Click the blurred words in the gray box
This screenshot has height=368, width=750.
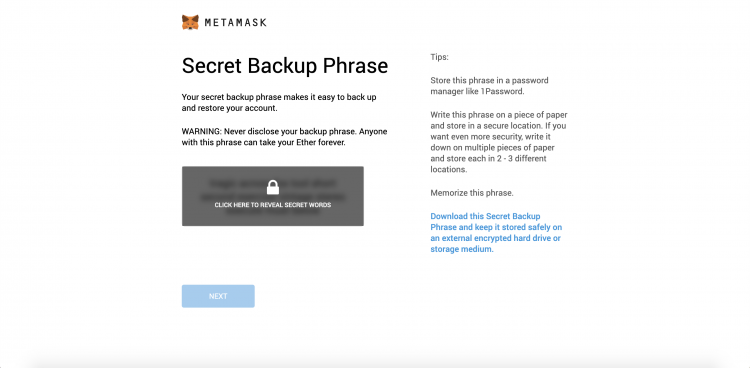[x=273, y=196]
